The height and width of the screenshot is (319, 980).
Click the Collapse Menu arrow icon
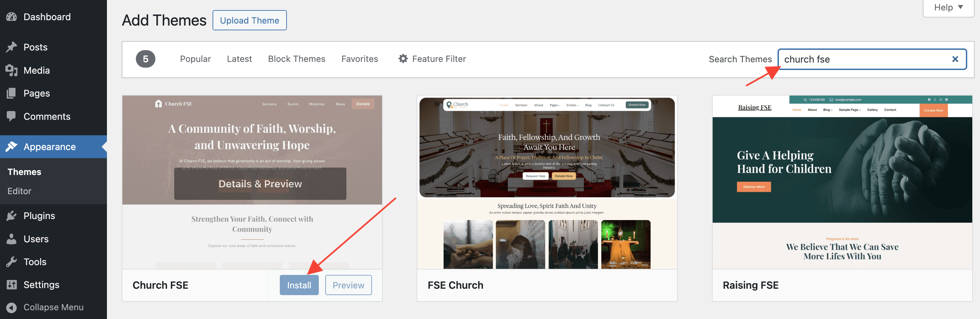click(11, 307)
